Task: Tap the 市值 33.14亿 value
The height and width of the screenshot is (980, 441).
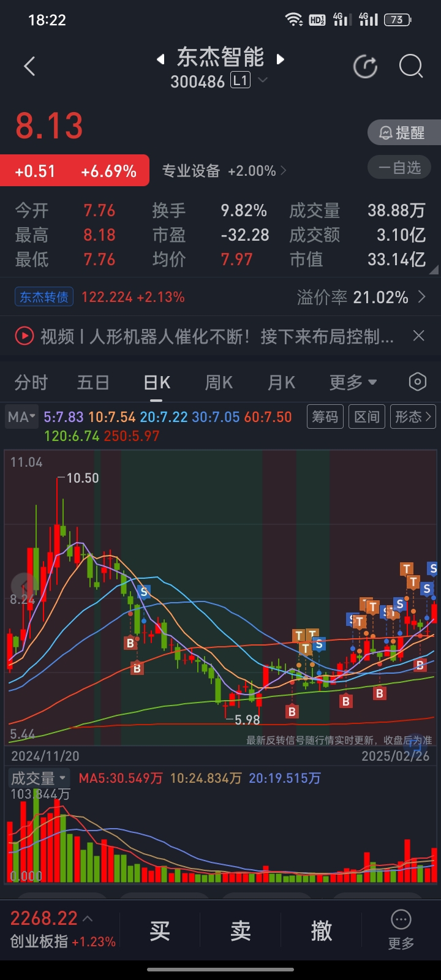Action: tap(396, 260)
